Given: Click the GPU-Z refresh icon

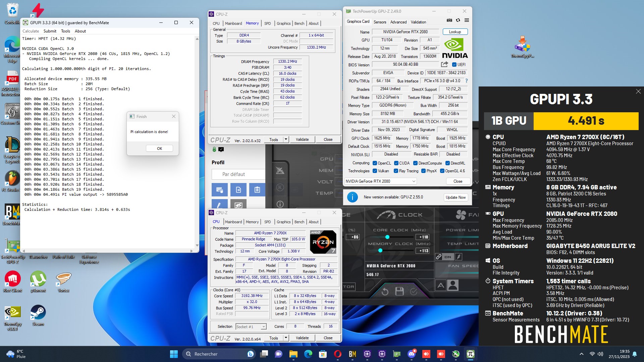Looking at the screenshot, I should point(458,20).
